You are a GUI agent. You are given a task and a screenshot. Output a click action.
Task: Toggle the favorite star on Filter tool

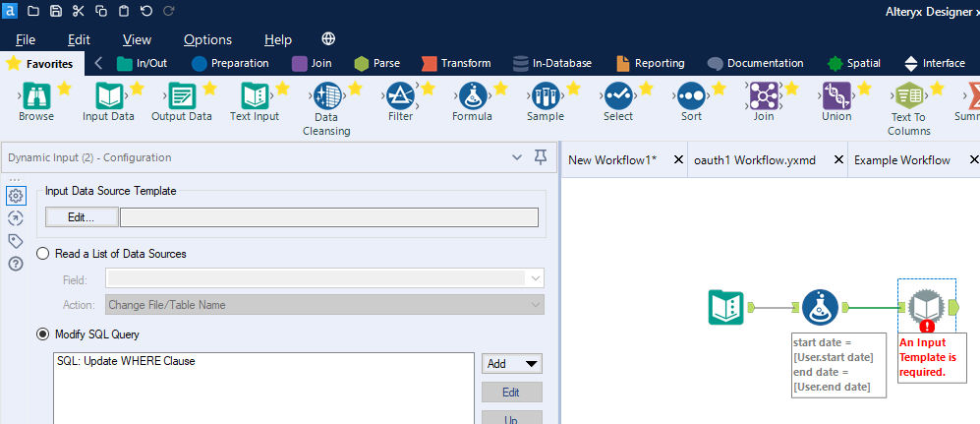pyautogui.click(x=428, y=89)
